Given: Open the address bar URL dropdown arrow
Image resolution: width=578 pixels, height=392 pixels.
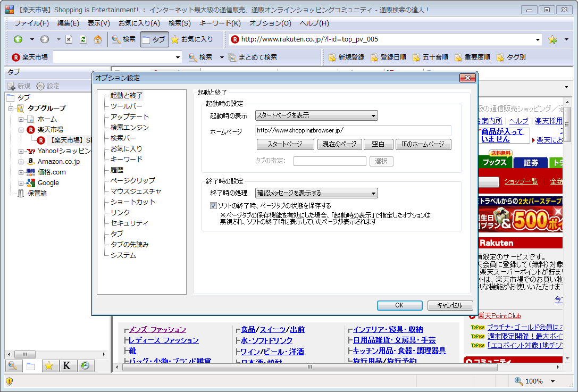Looking at the screenshot, I should click(538, 39).
